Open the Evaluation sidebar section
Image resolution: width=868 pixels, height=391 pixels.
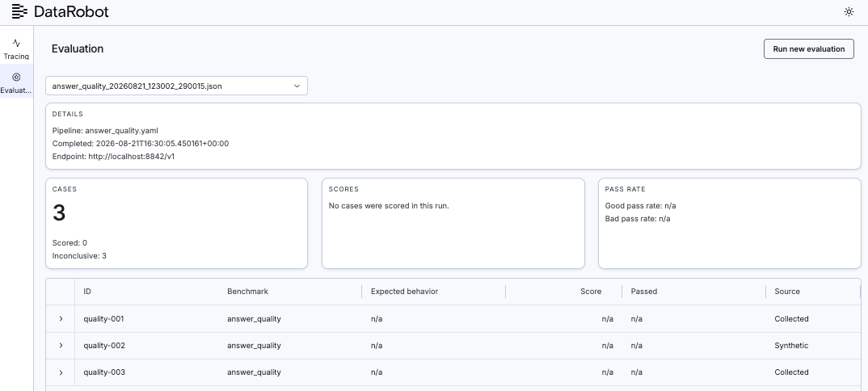click(x=16, y=82)
